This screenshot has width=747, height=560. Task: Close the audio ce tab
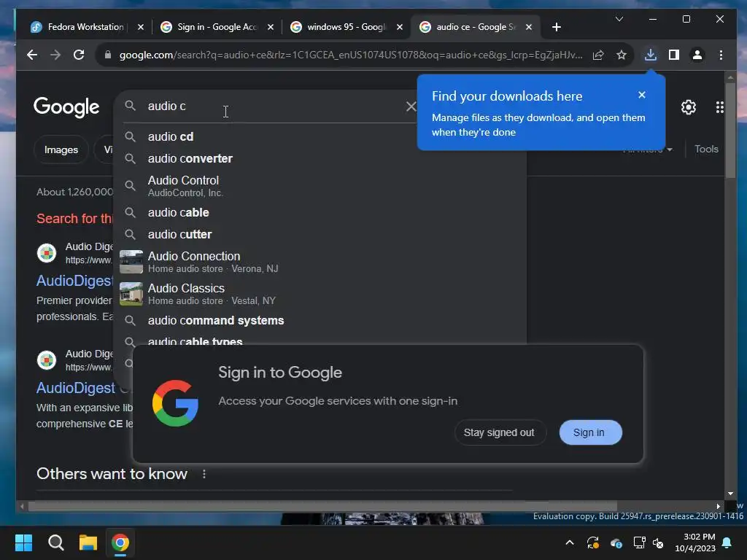point(529,27)
